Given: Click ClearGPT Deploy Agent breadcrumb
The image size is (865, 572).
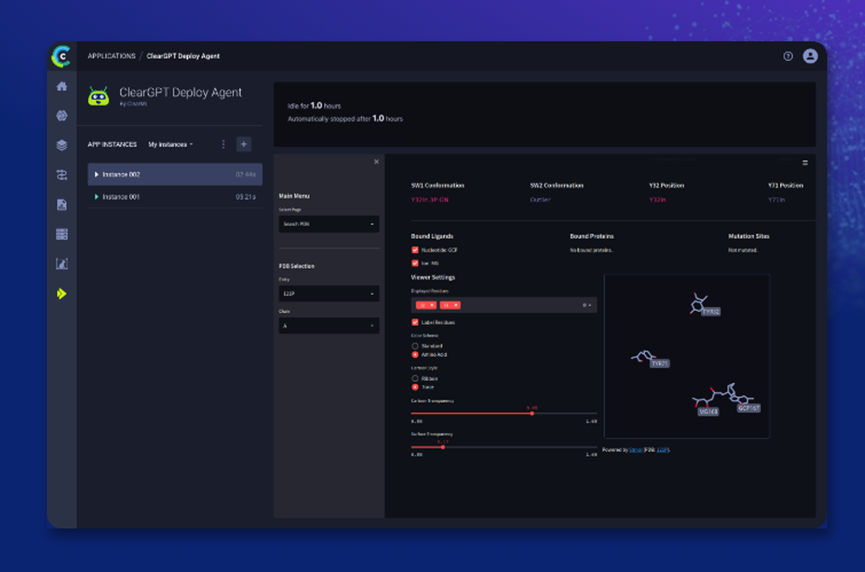Looking at the screenshot, I should [x=183, y=56].
